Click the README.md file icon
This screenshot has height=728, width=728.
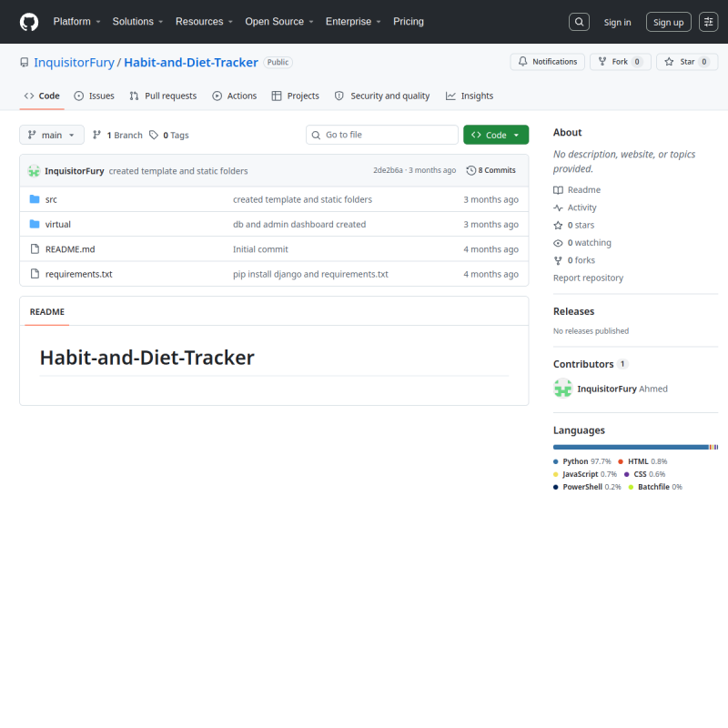tap(35, 249)
